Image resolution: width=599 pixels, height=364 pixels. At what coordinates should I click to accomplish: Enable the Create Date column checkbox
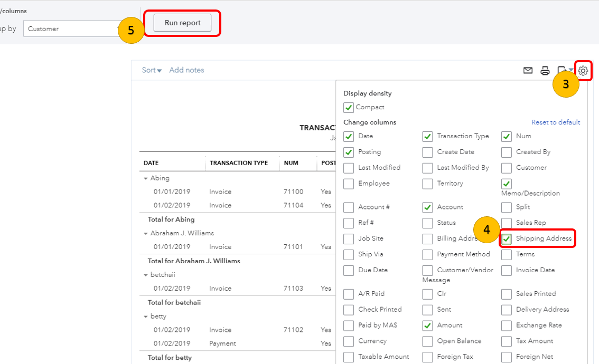[427, 152]
